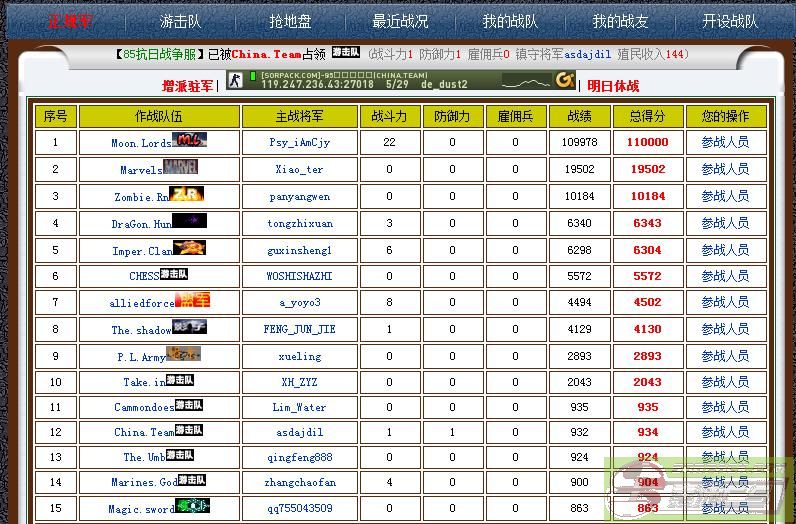Click the P.L.Army team logo
796x524 pixels.
pyautogui.click(x=183, y=354)
